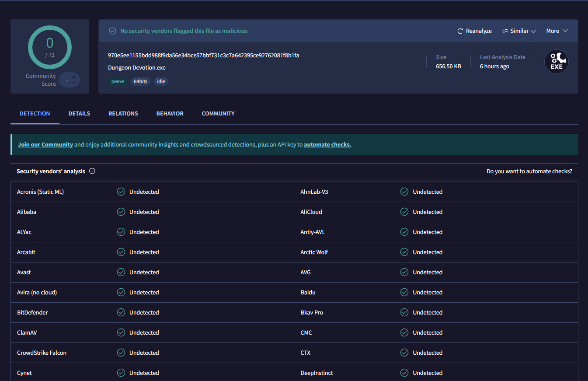
Task: Click the check icon for AhnLab-V3
Action: click(404, 192)
